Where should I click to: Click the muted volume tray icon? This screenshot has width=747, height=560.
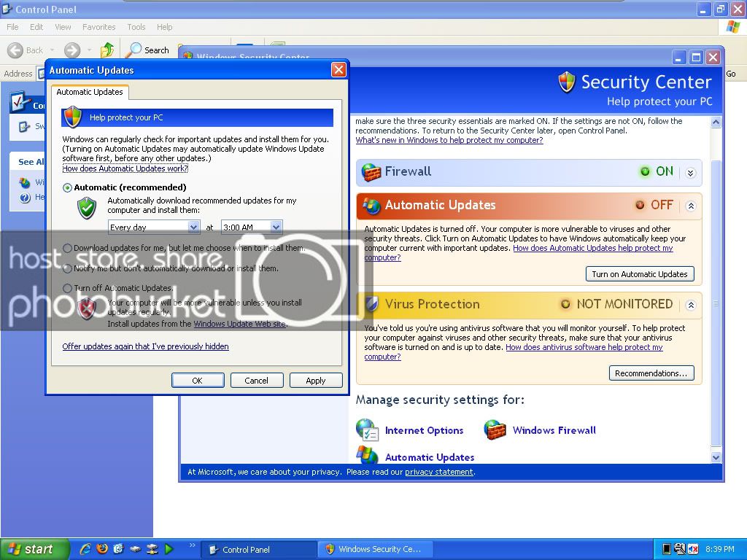pyautogui.click(x=693, y=549)
